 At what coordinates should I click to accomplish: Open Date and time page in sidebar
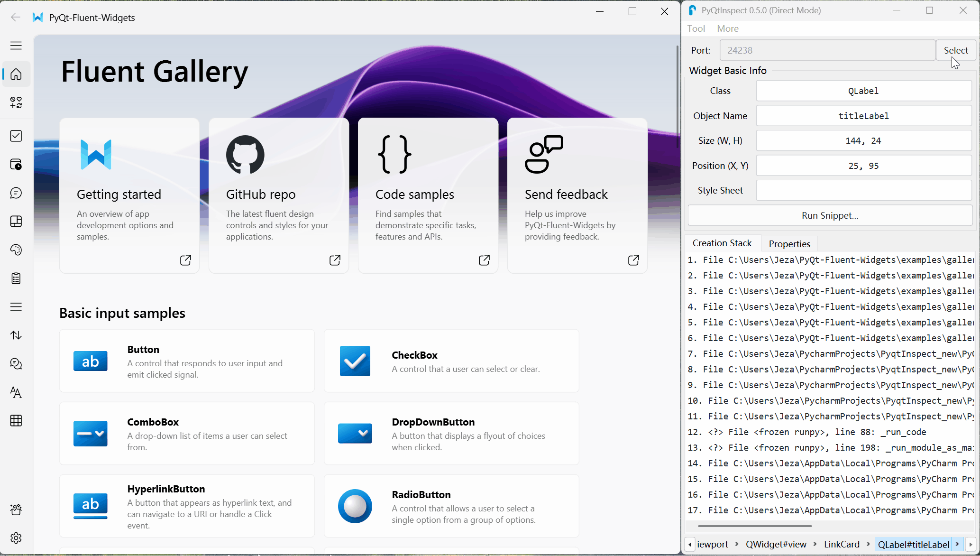click(x=16, y=165)
